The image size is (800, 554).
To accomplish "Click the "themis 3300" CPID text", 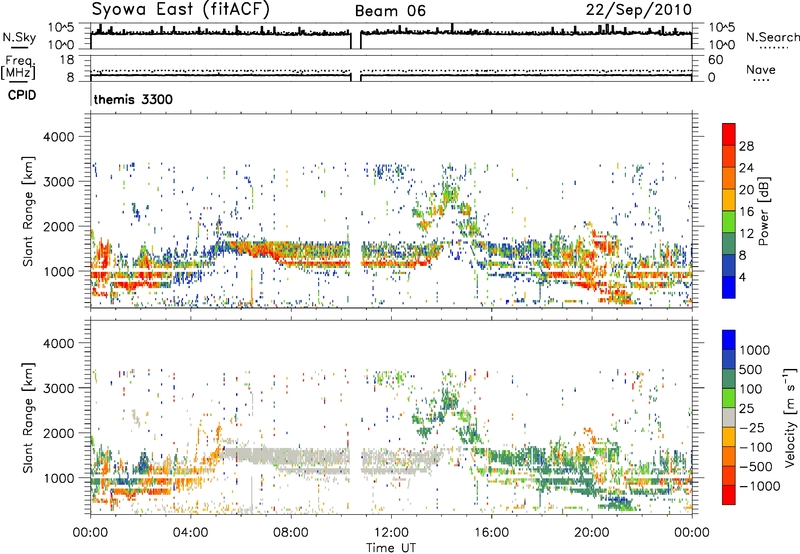I will pos(133,99).
